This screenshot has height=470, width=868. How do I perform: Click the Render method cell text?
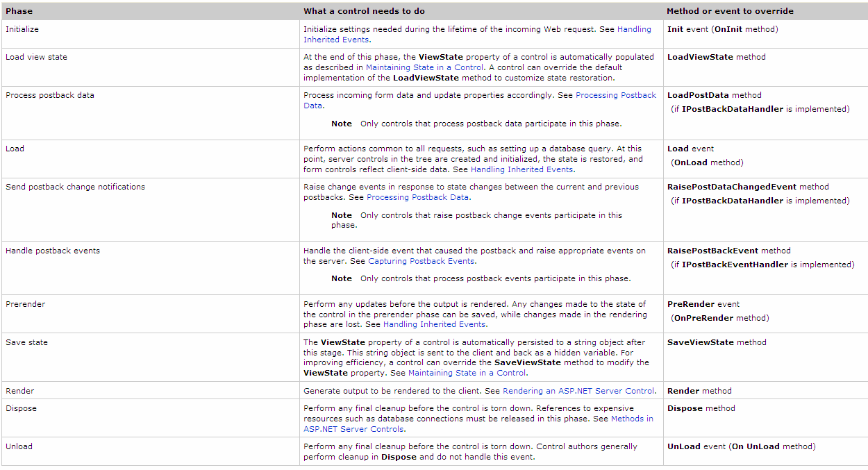click(699, 391)
